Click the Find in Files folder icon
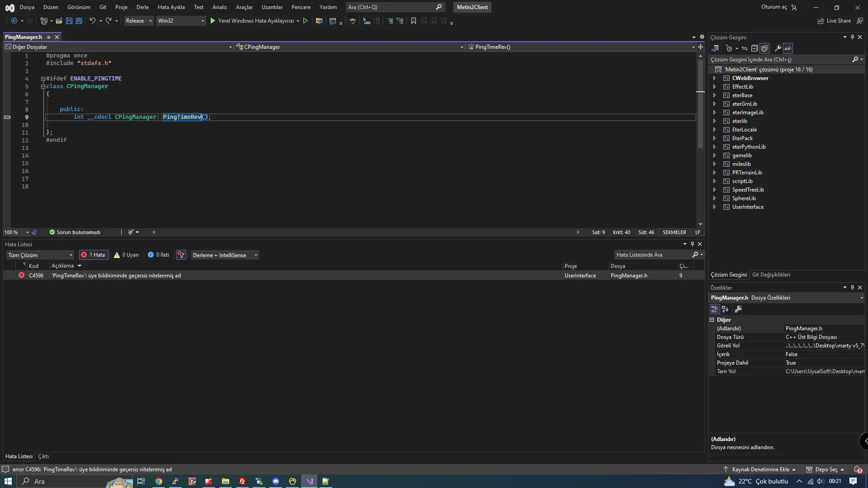This screenshot has height=488, width=868. [x=319, y=21]
